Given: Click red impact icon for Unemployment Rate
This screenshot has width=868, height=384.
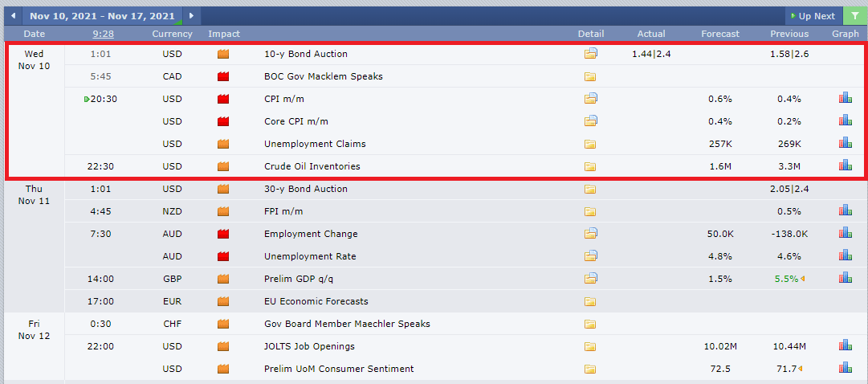Looking at the screenshot, I should 223,256.
